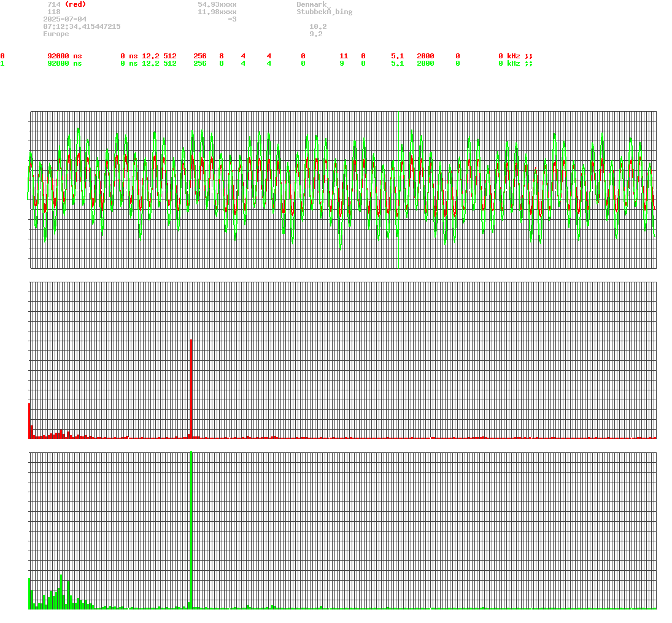Click "0 kHz ;;" in the green row
Image resolution: width=672 pixels, height=623 pixels.
[516, 63]
